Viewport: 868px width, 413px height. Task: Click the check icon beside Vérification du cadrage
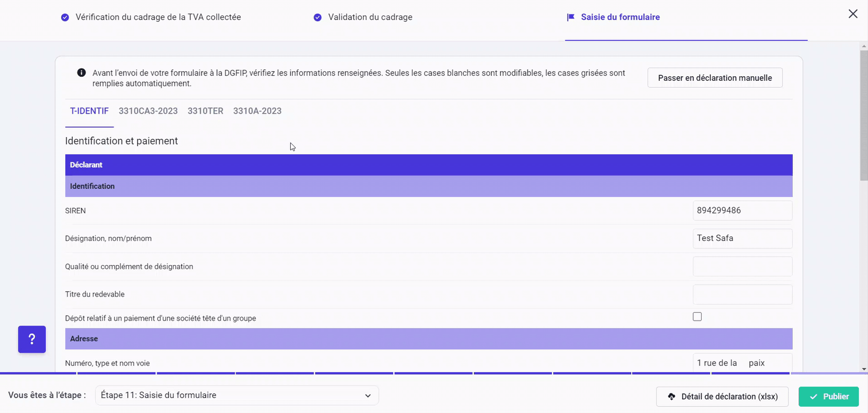point(65,17)
